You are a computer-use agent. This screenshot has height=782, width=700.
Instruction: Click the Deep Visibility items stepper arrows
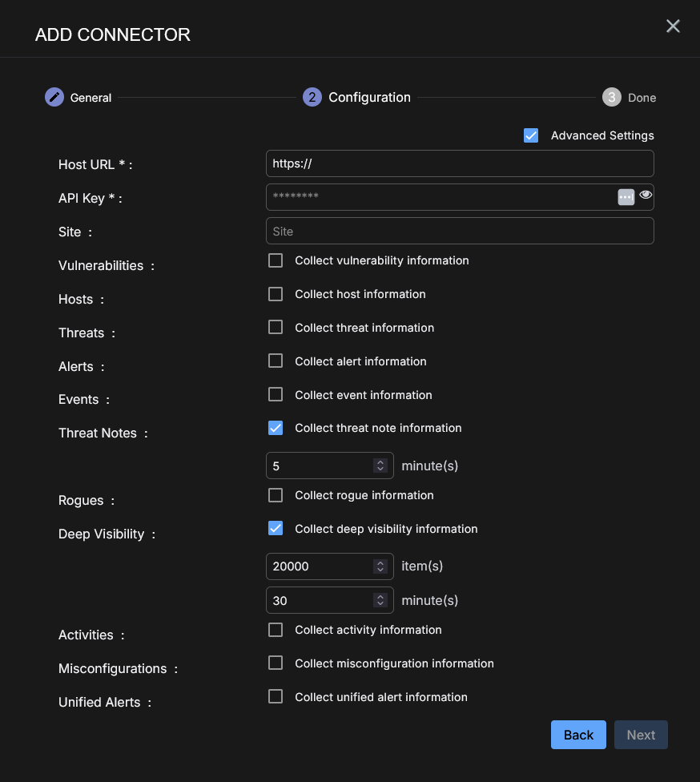pyautogui.click(x=380, y=566)
